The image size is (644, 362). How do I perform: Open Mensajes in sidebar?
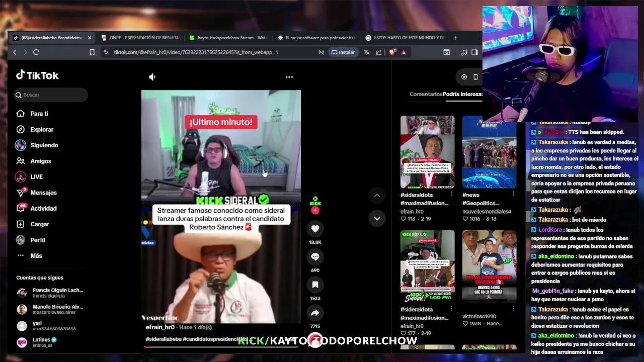(x=43, y=193)
